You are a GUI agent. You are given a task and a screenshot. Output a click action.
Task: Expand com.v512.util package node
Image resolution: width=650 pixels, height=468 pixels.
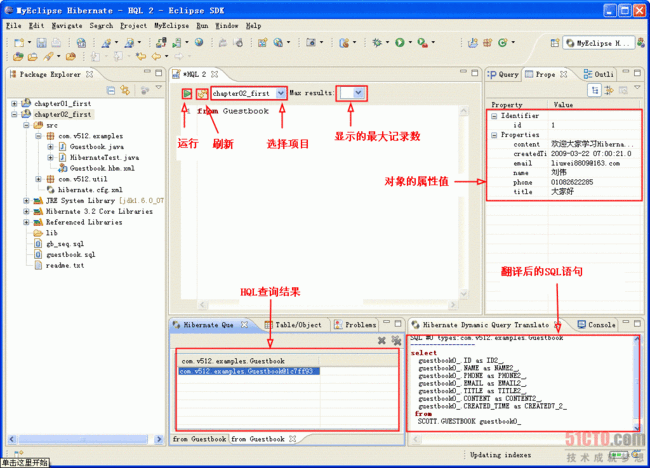[38, 179]
